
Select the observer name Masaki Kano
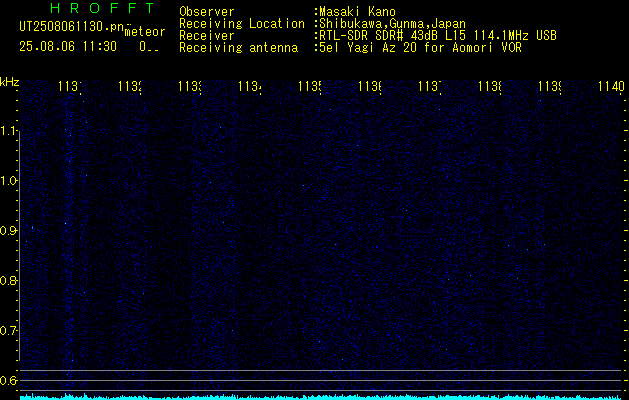pyautogui.click(x=357, y=12)
